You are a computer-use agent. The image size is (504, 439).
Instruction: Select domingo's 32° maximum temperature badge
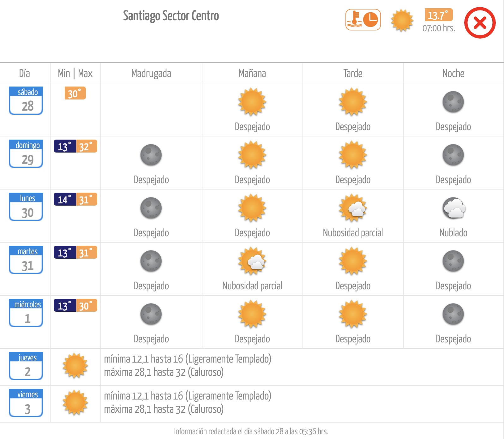click(86, 146)
